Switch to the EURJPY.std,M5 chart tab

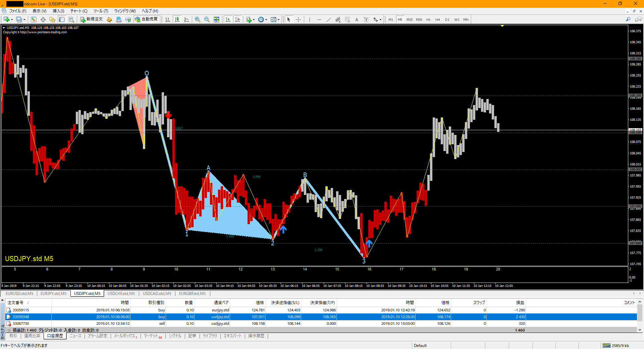[54, 294]
